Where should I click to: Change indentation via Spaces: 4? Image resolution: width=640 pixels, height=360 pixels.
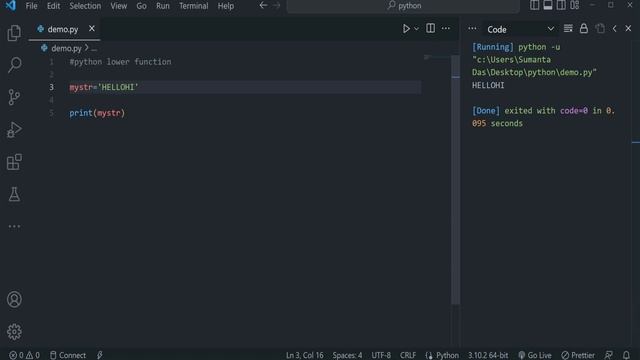coord(347,355)
